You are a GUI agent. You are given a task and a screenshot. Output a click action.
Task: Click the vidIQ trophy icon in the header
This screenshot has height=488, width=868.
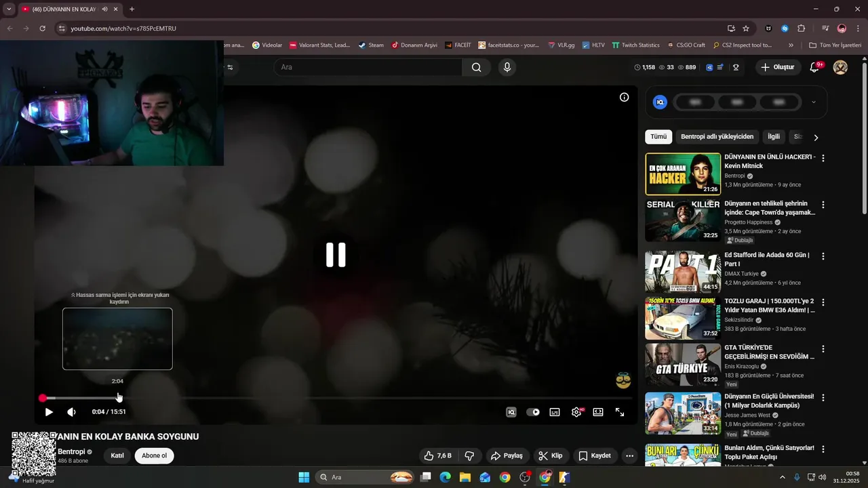736,67
